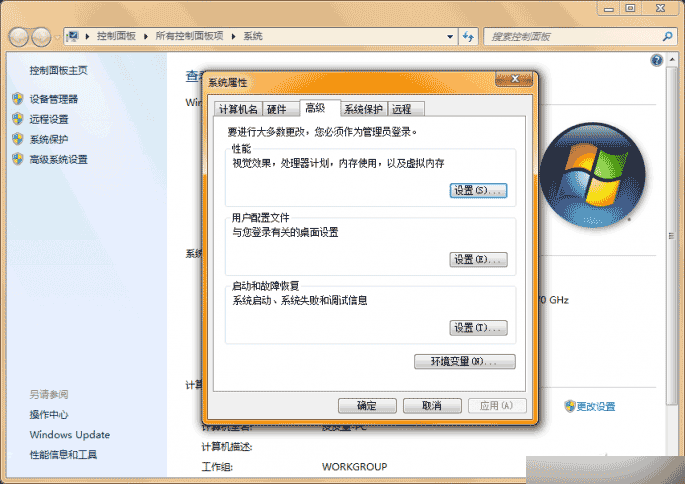Click shield icon beside 系统保护 link
This screenshot has width=685, height=484.
pos(17,139)
